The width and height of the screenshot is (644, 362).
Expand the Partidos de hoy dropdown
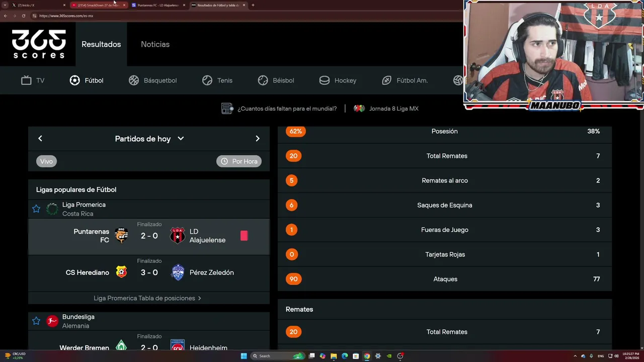pyautogui.click(x=149, y=139)
